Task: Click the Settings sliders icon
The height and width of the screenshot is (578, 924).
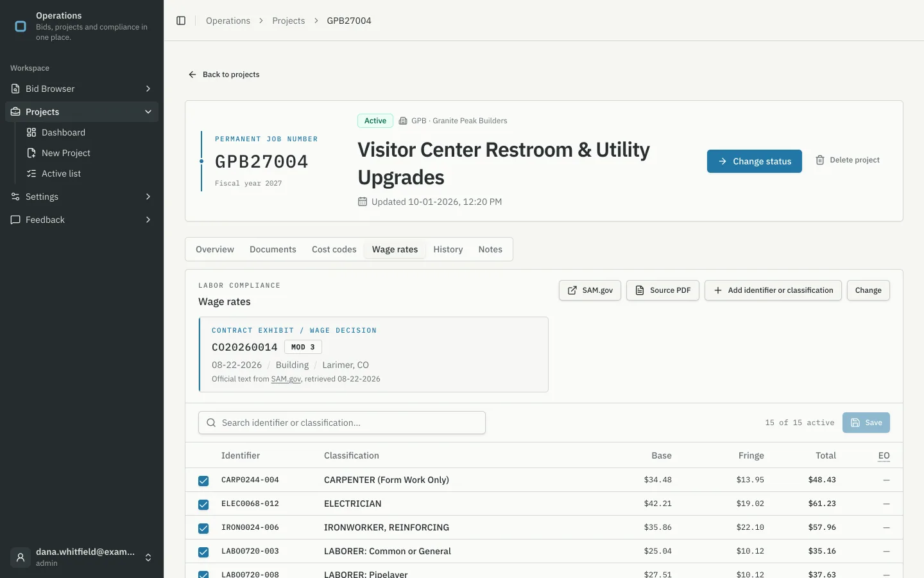Action: (x=15, y=197)
